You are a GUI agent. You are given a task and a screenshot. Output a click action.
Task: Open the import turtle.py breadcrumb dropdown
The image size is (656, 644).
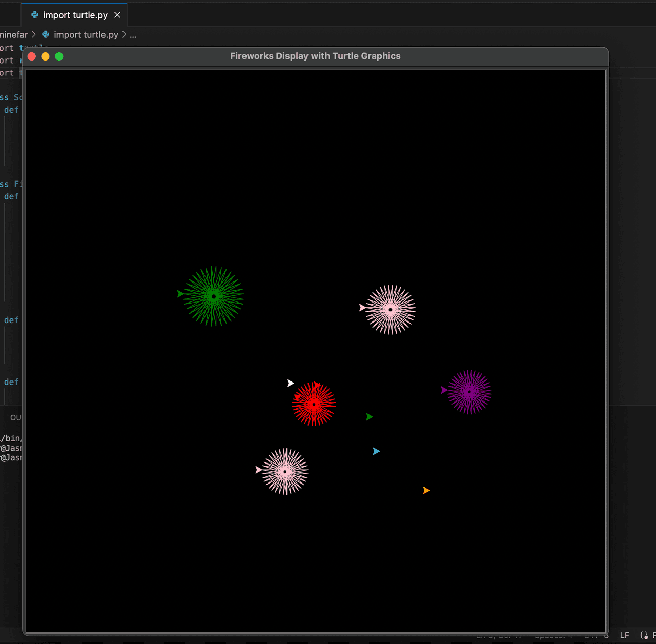86,34
